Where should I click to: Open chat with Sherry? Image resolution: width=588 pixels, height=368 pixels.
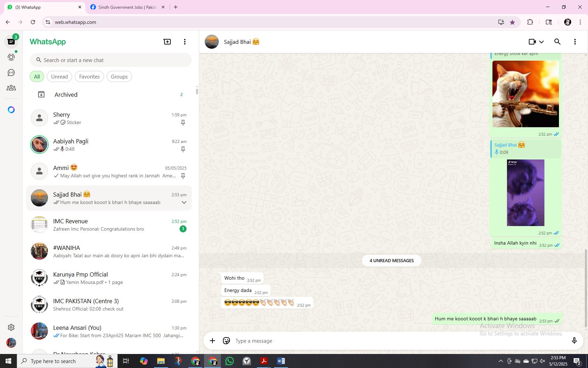pos(109,118)
